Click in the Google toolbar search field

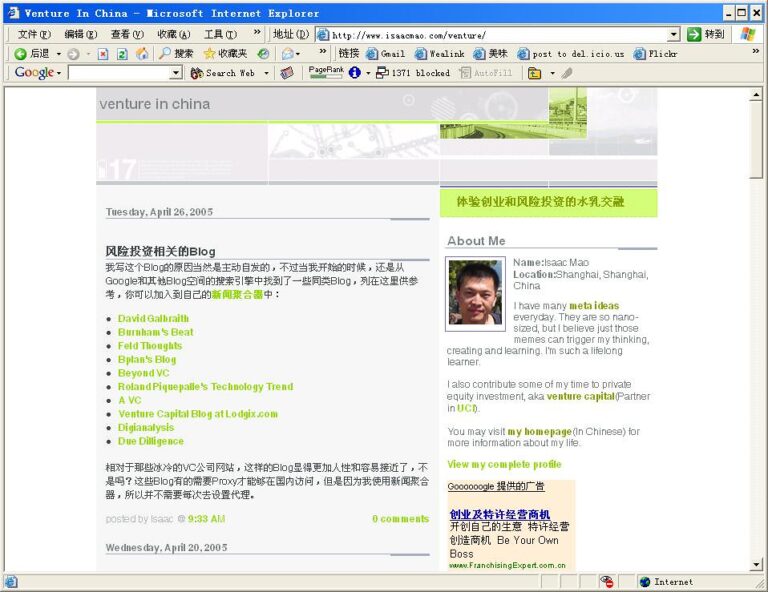click(119, 73)
